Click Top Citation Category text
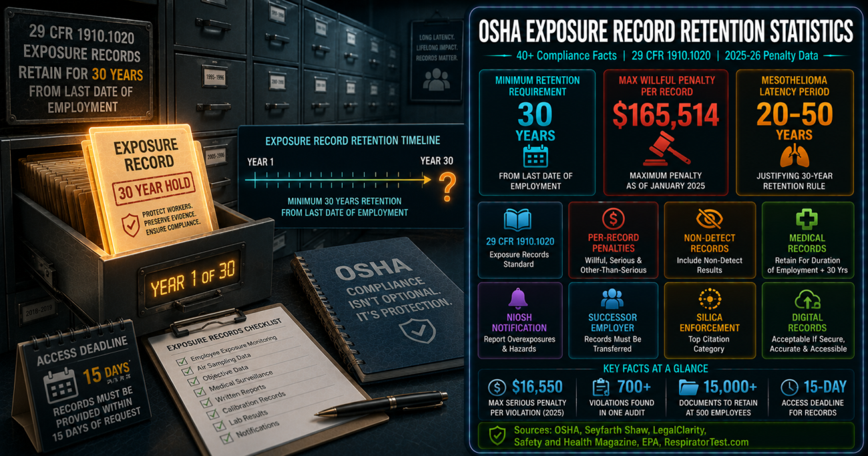This screenshot has width=868, height=456. (708, 344)
